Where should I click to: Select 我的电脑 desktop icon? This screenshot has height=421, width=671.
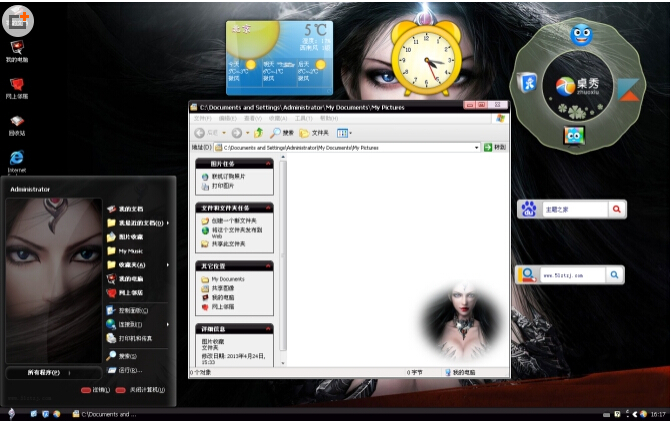pos(17,51)
